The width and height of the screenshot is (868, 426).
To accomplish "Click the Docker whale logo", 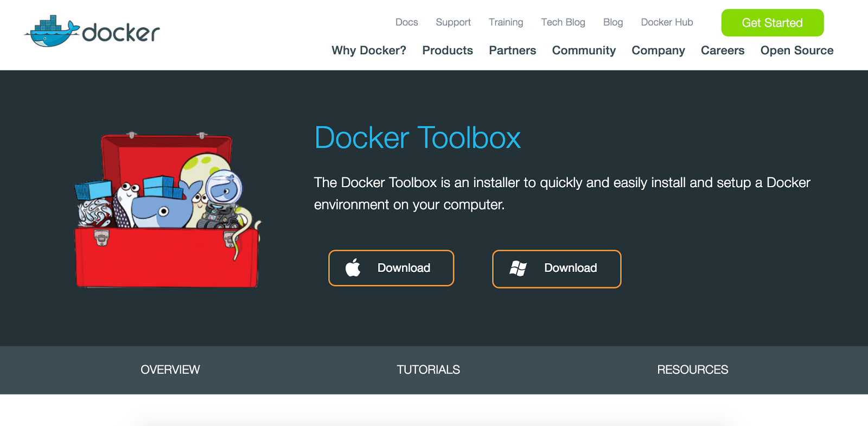I will [92, 31].
